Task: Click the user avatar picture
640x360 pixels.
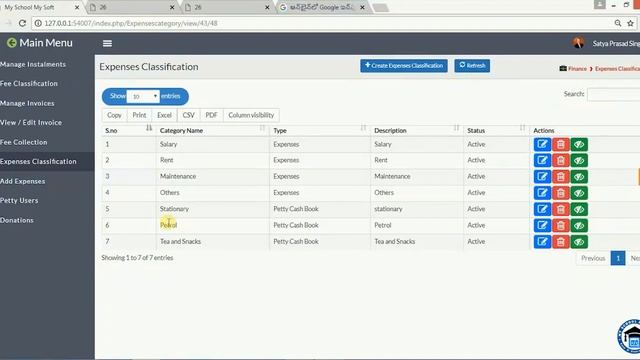Action: pos(578,43)
